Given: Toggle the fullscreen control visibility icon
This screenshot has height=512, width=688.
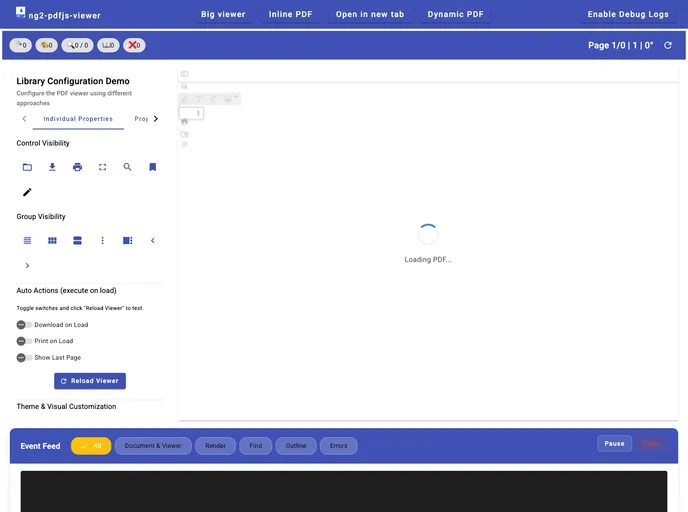Looking at the screenshot, I should [x=102, y=167].
